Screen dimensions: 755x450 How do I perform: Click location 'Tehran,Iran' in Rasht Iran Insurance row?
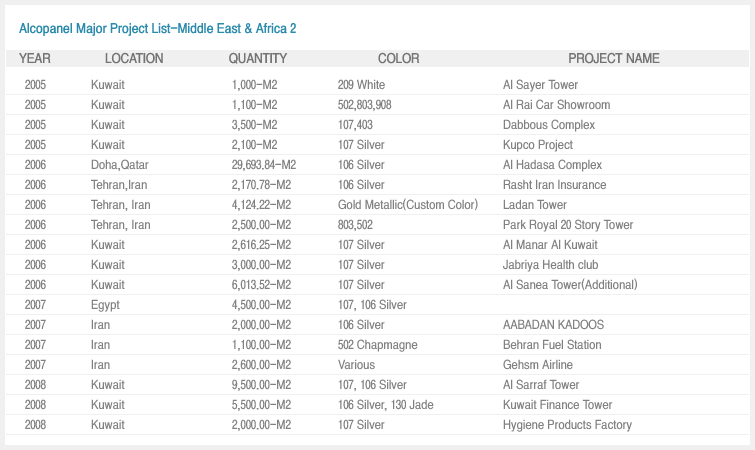click(119, 185)
